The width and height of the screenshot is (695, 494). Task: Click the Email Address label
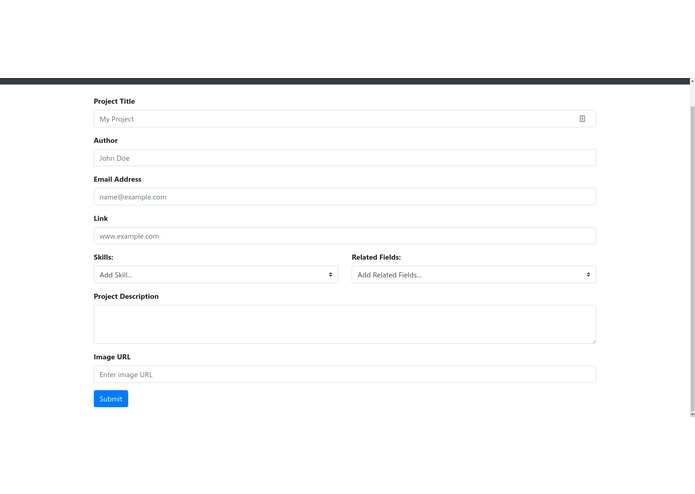117,179
